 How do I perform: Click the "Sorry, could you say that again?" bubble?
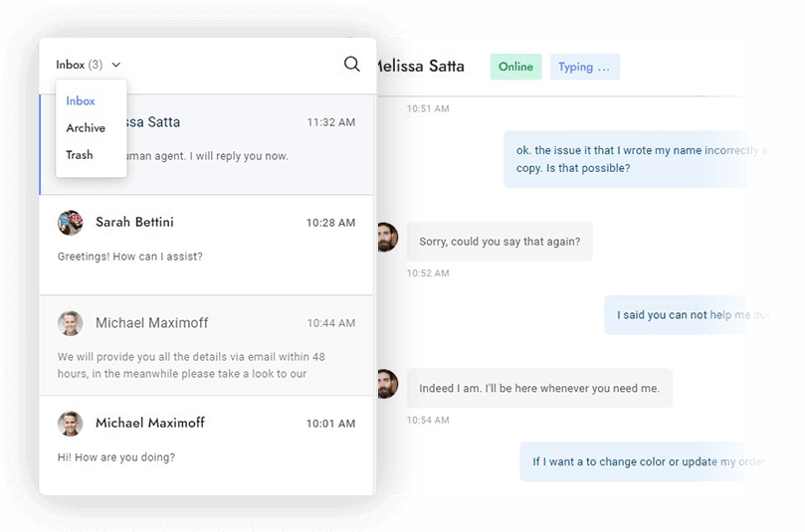tap(500, 242)
